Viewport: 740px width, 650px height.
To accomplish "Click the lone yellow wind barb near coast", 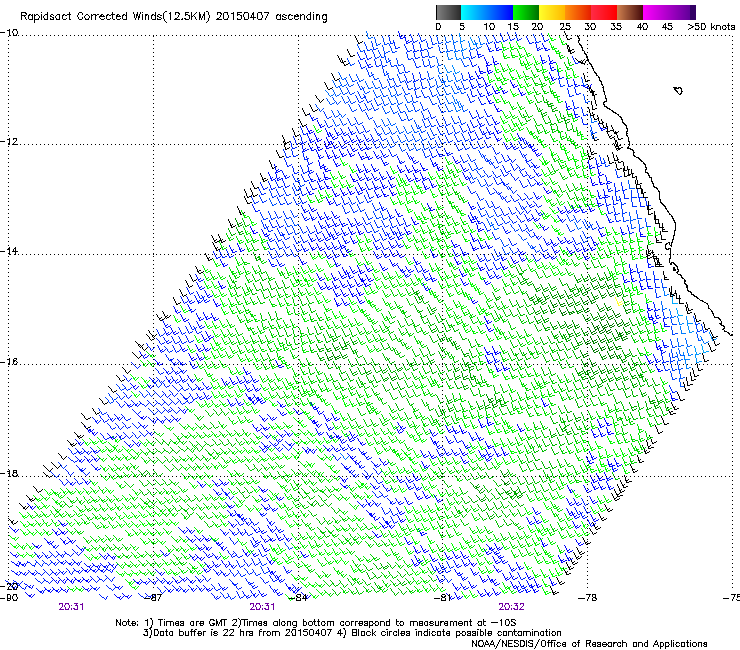I will [618, 301].
